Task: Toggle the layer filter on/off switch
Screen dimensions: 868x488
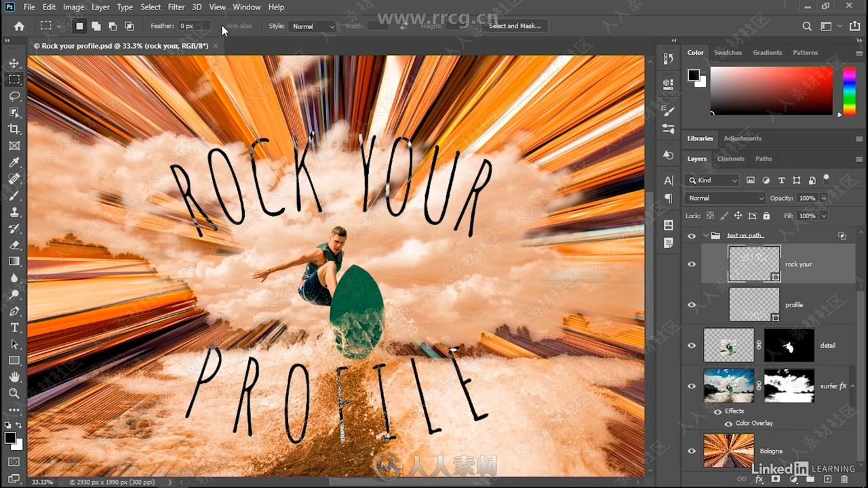Action: [826, 178]
